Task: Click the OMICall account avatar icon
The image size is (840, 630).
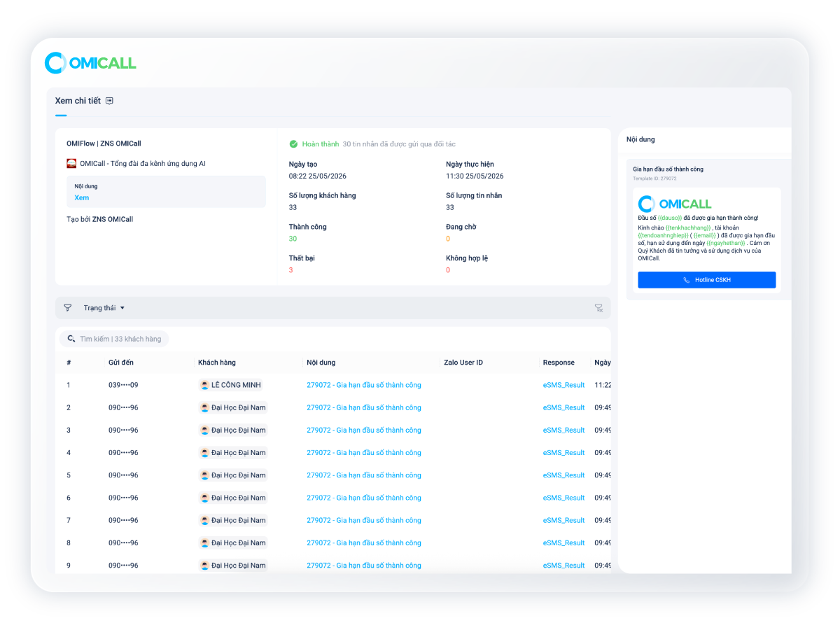Action: point(71,164)
